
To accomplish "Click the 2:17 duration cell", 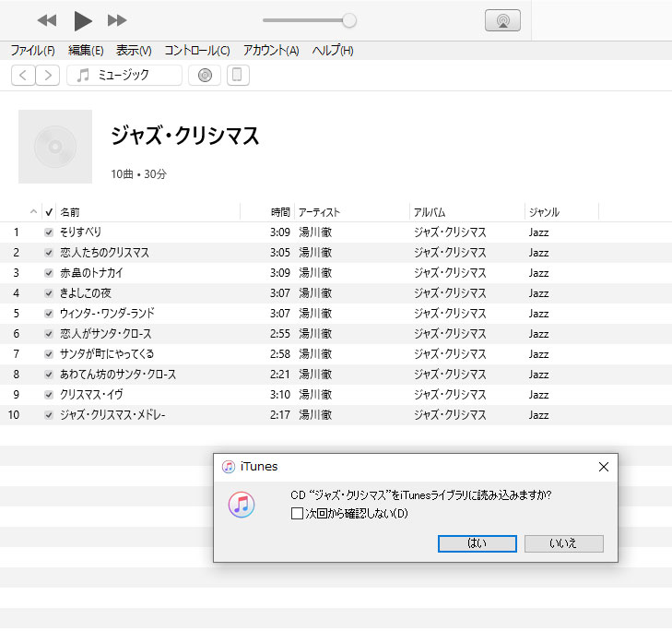I will [x=280, y=415].
